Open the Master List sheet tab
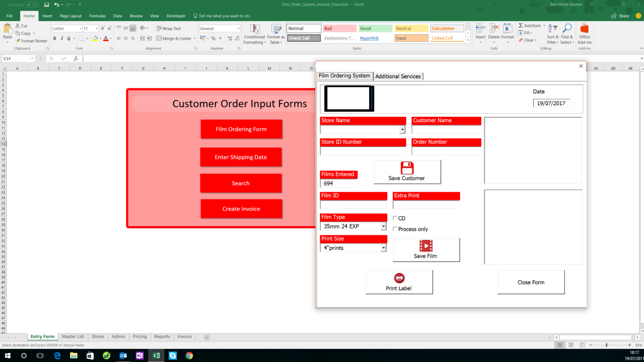Image resolution: width=644 pixels, height=362 pixels. (x=73, y=337)
